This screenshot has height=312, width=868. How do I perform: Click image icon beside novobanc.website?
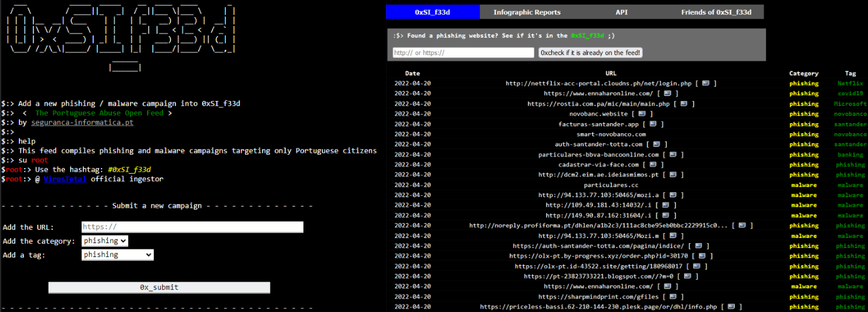point(642,114)
